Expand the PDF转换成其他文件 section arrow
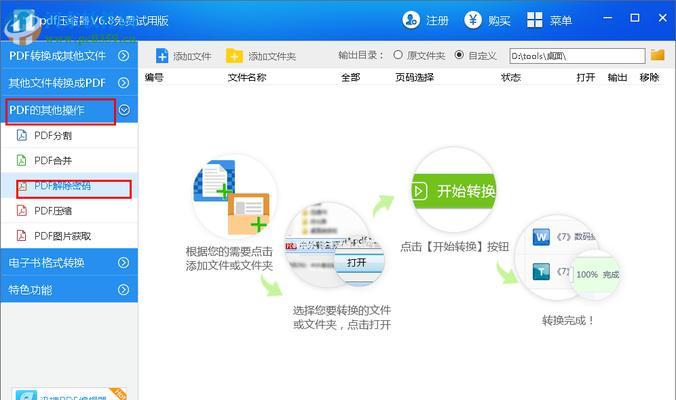Viewport: 676px width, 400px height. coord(124,56)
